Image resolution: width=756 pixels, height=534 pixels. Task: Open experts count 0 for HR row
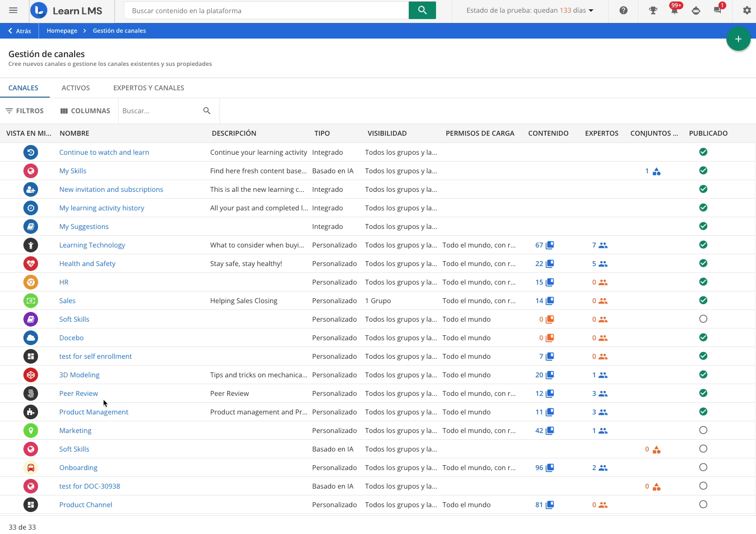[x=599, y=282]
